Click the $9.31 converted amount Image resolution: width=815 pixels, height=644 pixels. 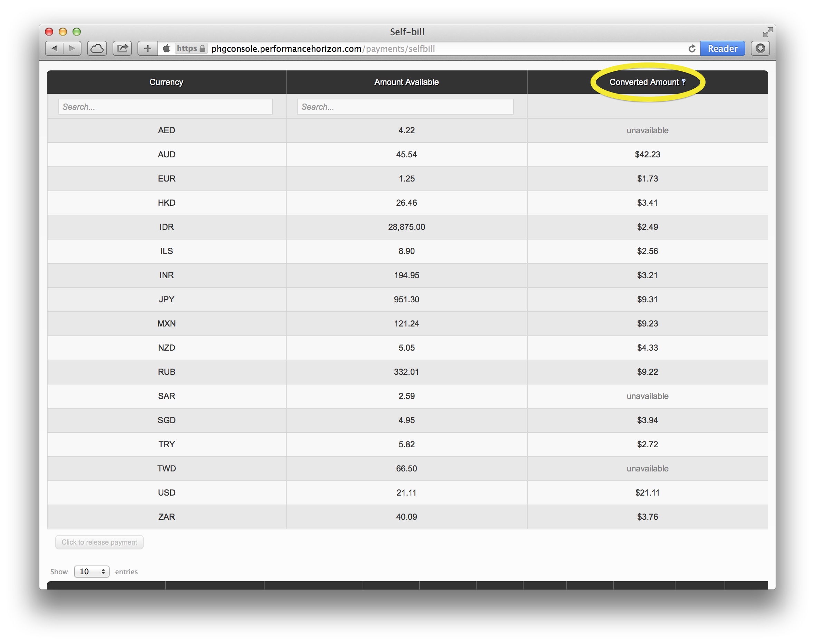click(648, 299)
